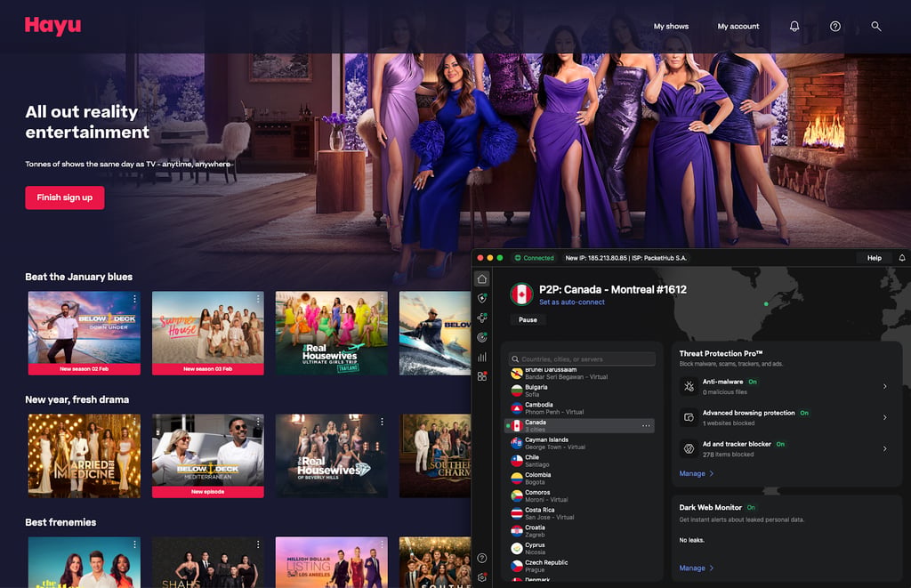Click the Hayu logo
The image size is (911, 588).
point(52,26)
